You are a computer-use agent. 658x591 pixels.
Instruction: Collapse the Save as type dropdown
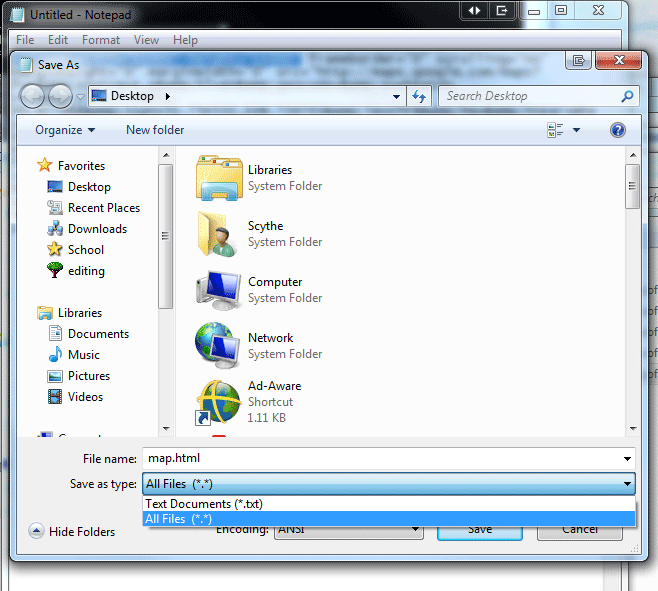[627, 484]
